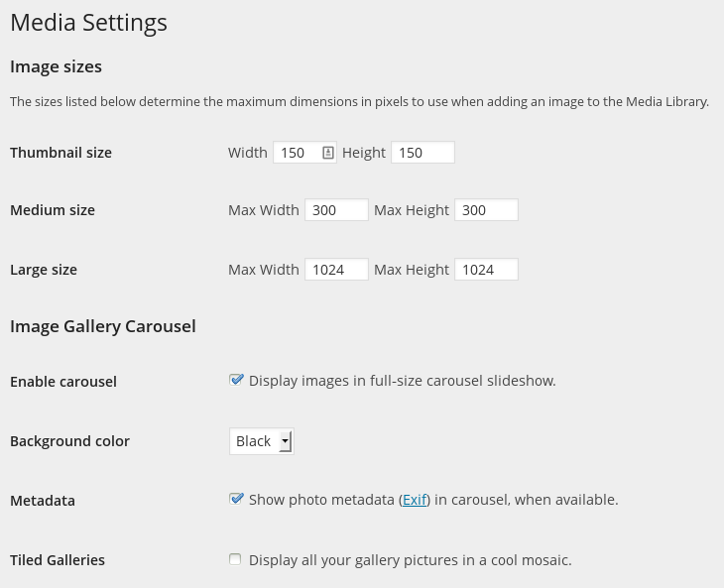This screenshot has width=724, height=588.
Task: Edit the Medium size Max Width field
Action: pos(336,210)
